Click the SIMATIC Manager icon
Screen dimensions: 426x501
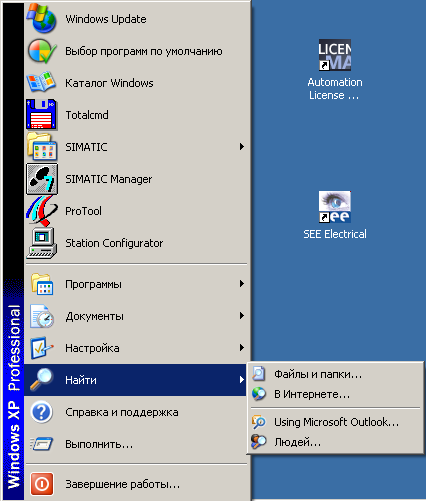click(x=42, y=179)
